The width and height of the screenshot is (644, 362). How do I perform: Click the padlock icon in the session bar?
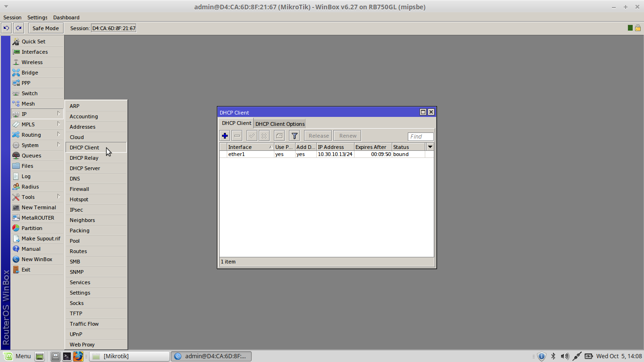pos(637,28)
